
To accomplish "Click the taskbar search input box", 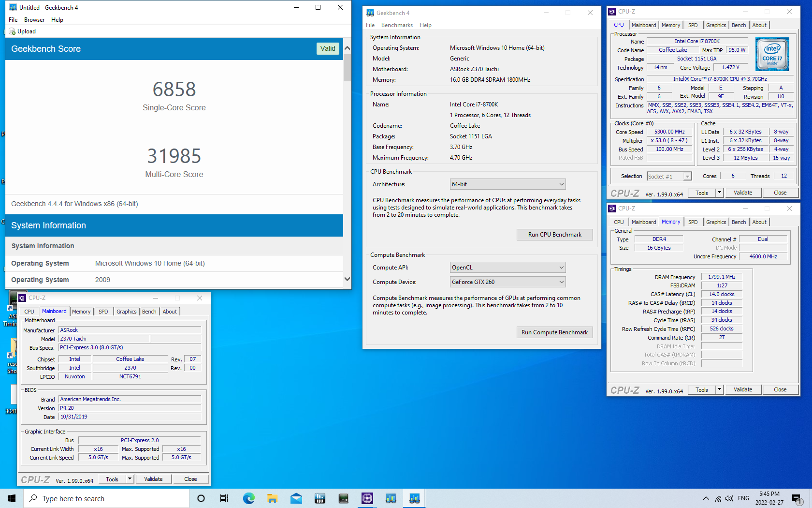I will point(106,498).
